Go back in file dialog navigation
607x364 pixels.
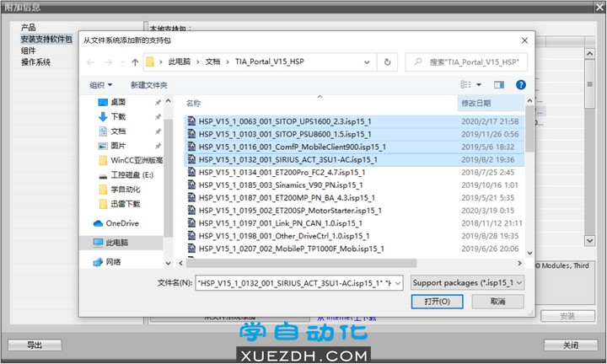[90, 62]
